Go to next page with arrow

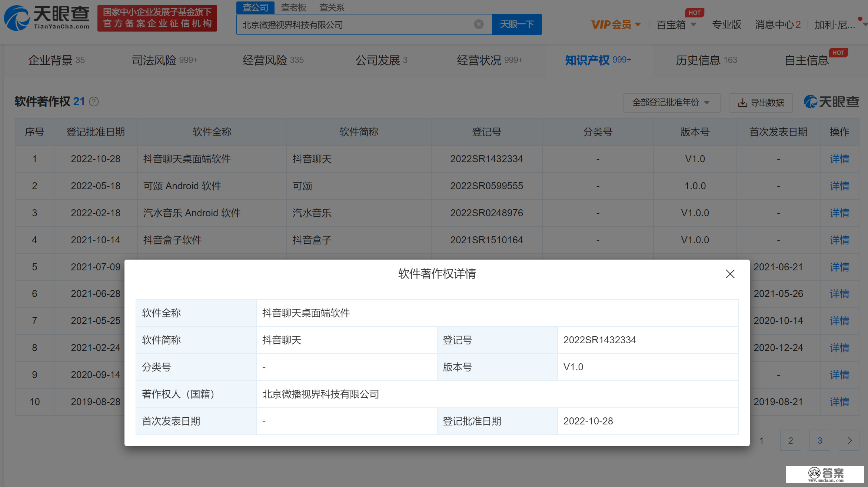click(x=849, y=440)
